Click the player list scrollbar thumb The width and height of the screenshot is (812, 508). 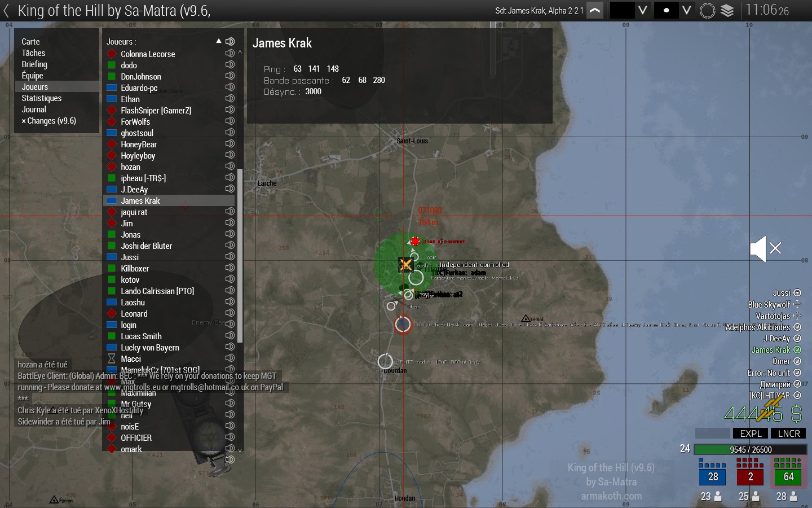[240, 256]
